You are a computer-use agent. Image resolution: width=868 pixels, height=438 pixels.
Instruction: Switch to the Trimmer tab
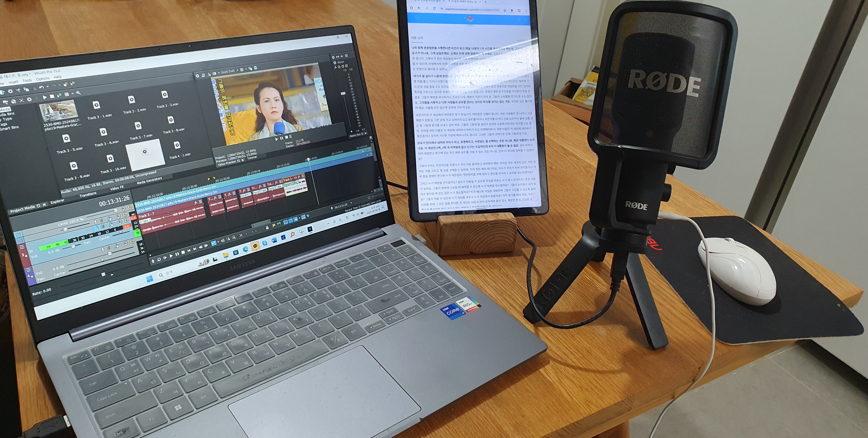[252, 158]
